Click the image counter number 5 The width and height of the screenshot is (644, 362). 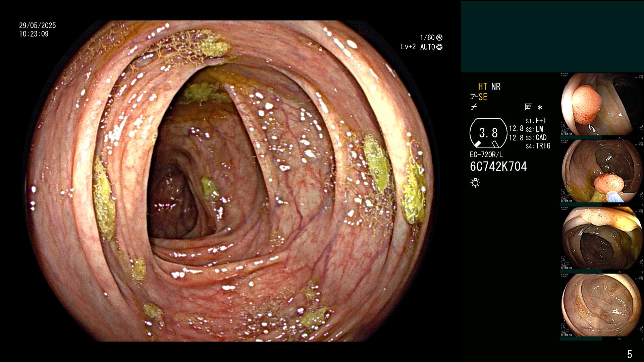630,354
